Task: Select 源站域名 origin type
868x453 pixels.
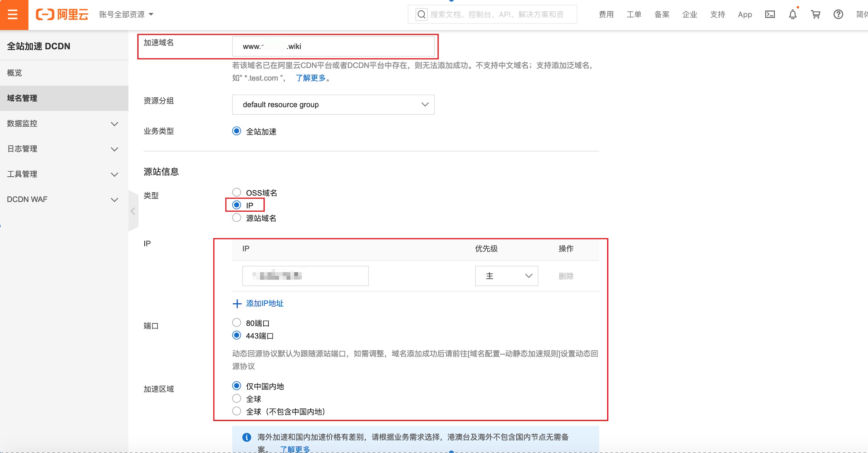Action: 237,218
